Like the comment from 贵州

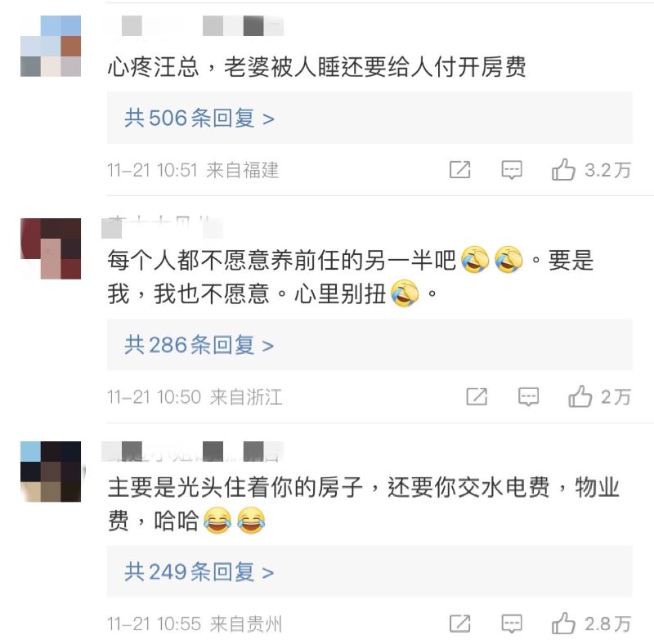pyautogui.click(x=563, y=623)
